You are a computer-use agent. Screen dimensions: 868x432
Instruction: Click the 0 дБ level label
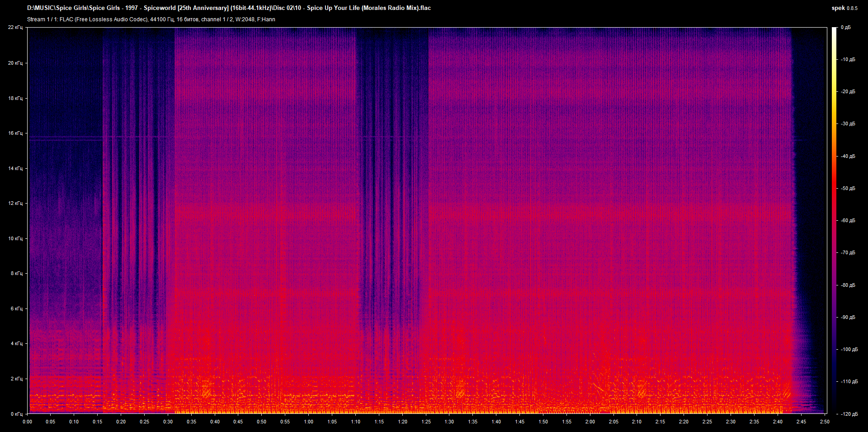[x=846, y=28]
